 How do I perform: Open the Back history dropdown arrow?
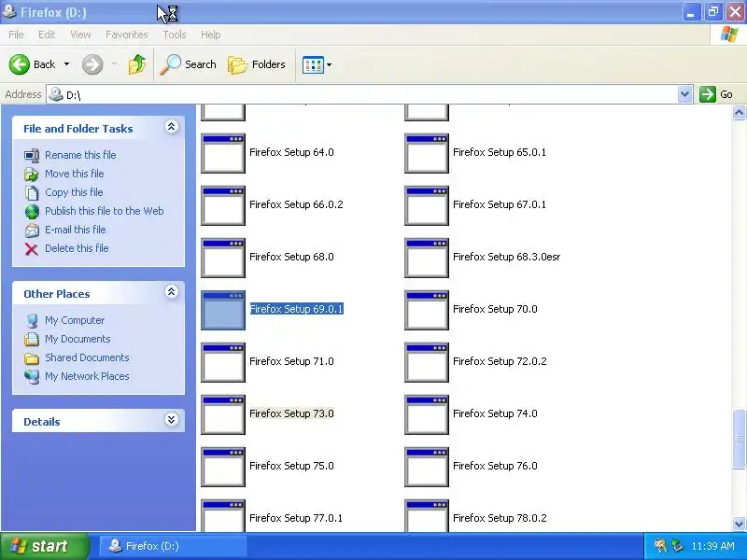66,64
